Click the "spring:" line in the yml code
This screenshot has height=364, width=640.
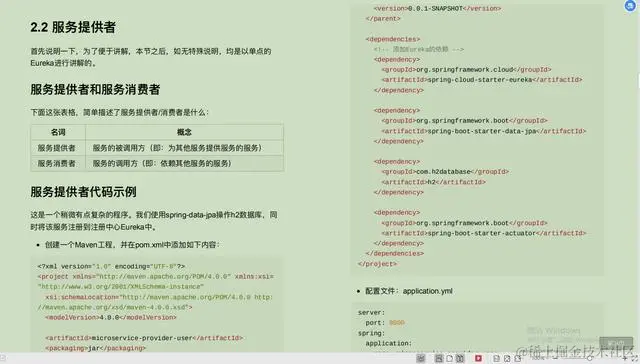371,333
